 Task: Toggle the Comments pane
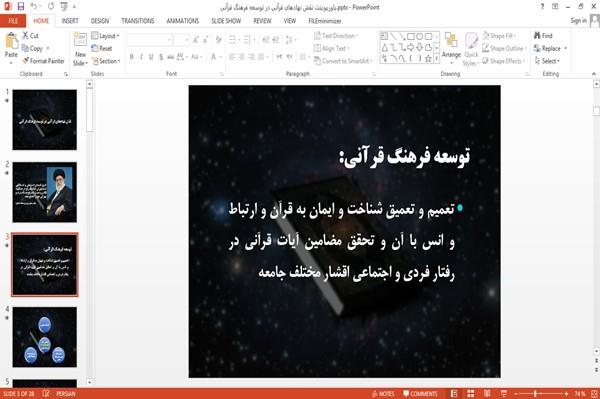tap(420, 393)
